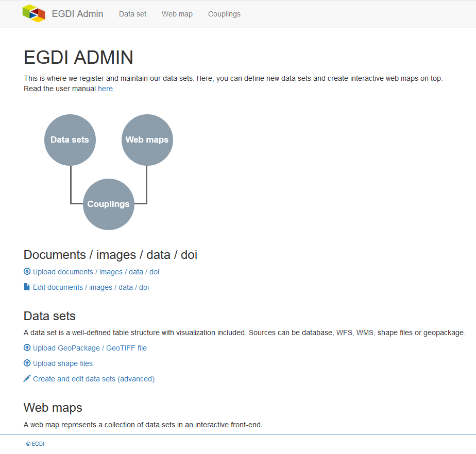Viewport: 476px width, 454px height.
Task: Click the document icon next to Edit documents
Action: tap(27, 287)
